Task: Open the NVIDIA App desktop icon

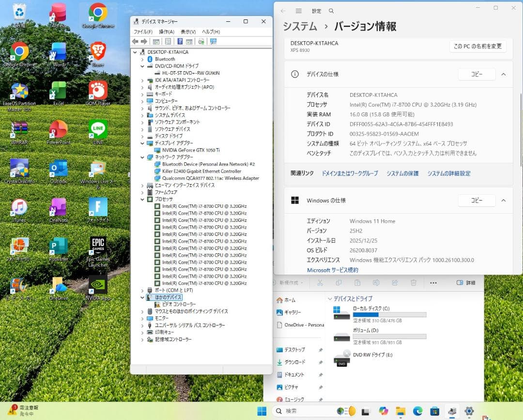Action: (98, 288)
